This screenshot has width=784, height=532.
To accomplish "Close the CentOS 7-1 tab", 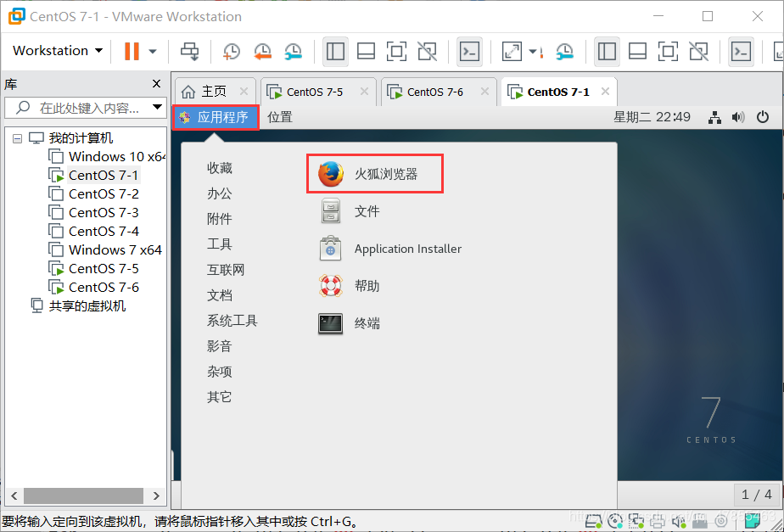I will click(x=606, y=91).
